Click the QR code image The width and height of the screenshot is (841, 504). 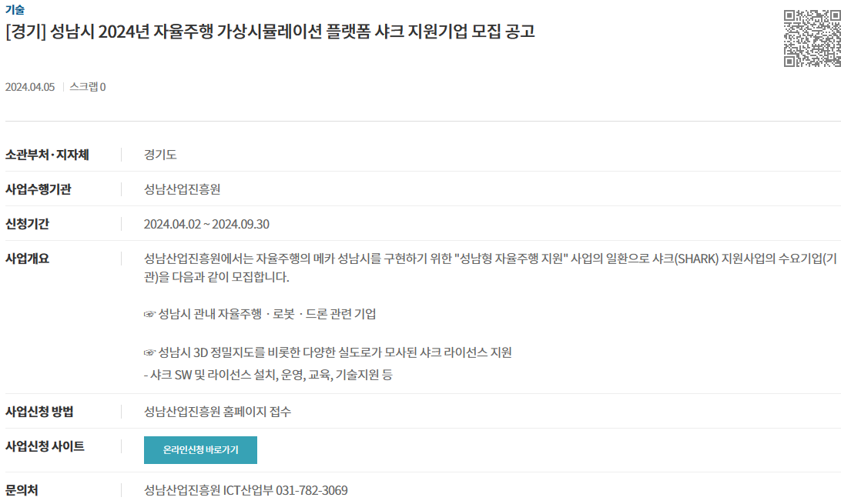coord(812,38)
